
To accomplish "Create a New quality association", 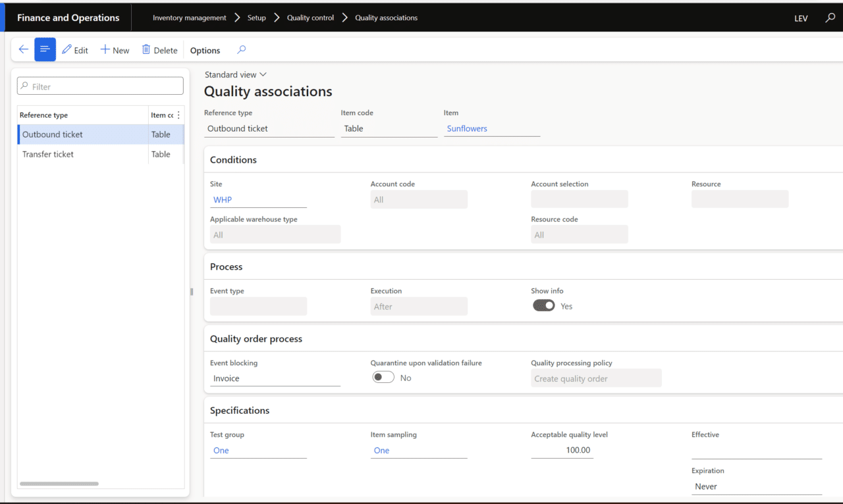I will click(115, 50).
